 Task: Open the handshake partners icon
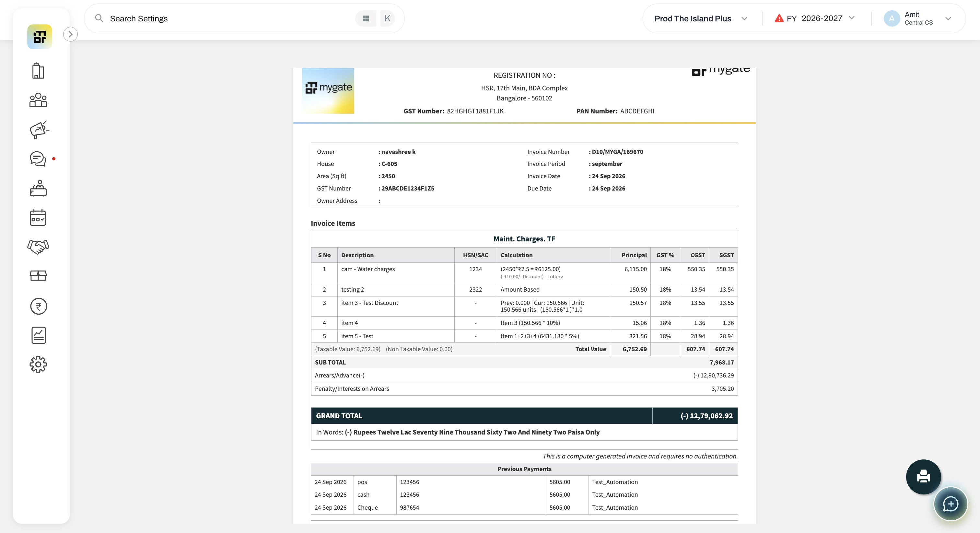(x=38, y=247)
